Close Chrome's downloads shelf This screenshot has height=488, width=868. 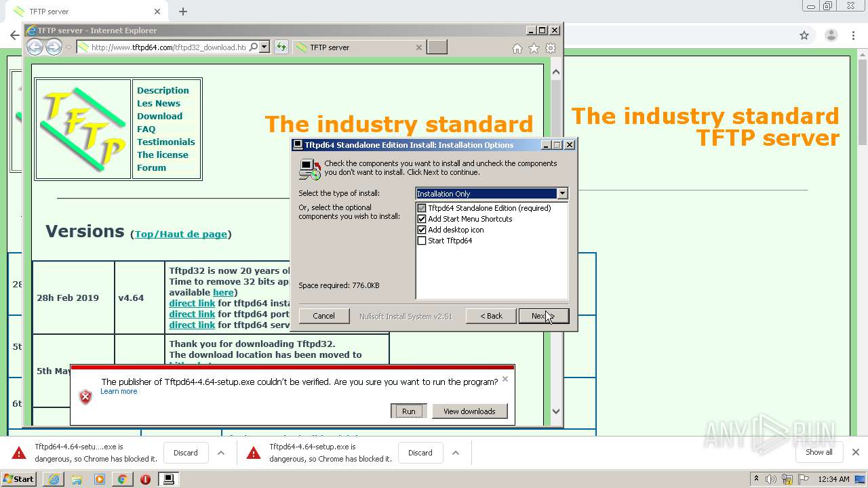[855, 452]
